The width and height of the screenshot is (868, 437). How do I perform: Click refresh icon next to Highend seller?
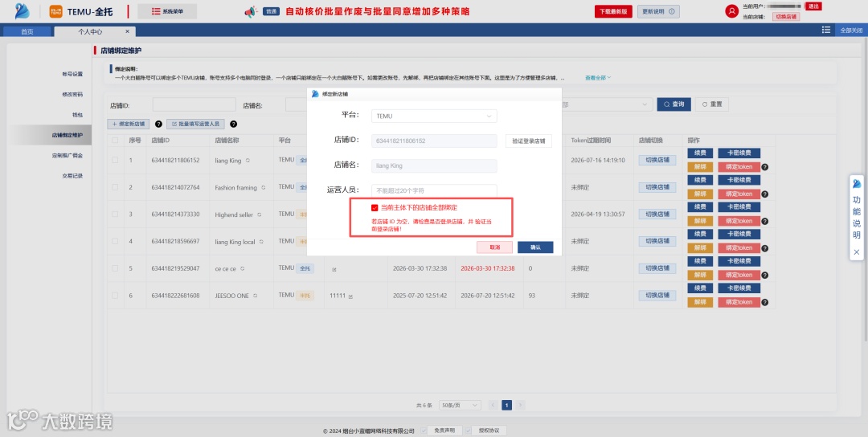point(259,214)
